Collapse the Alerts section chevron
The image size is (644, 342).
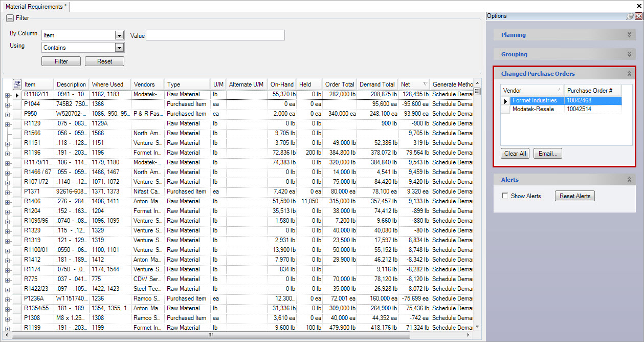[x=629, y=180]
